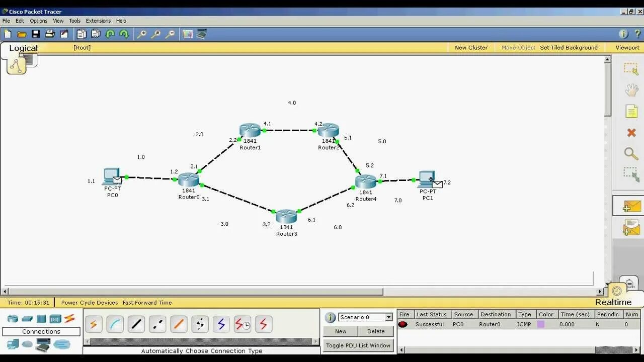Pick the copper straight-through cable
Viewport: 644px width, 362px height.
point(136,324)
